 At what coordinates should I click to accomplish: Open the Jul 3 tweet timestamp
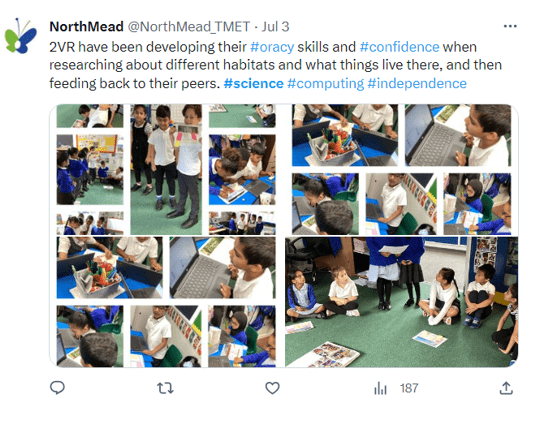tap(275, 27)
